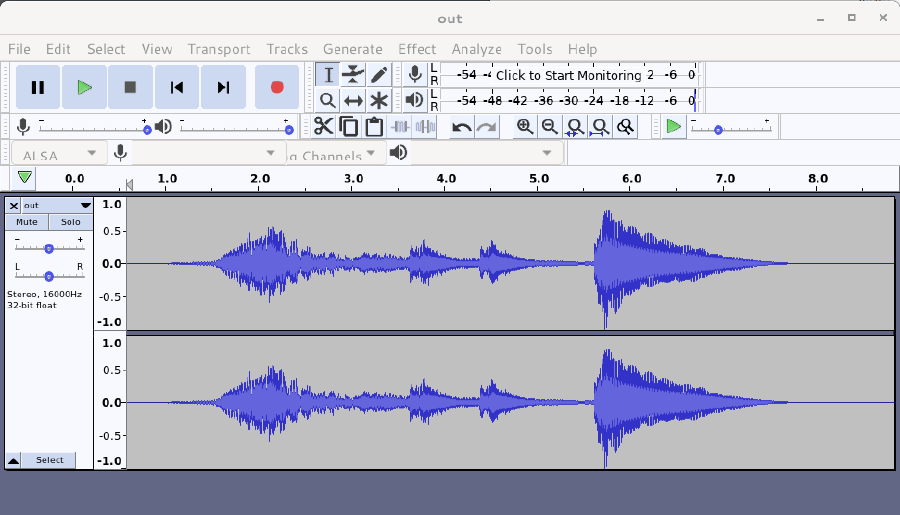Open the Select menu
Screen dimensions: 900x515
(x=106, y=49)
